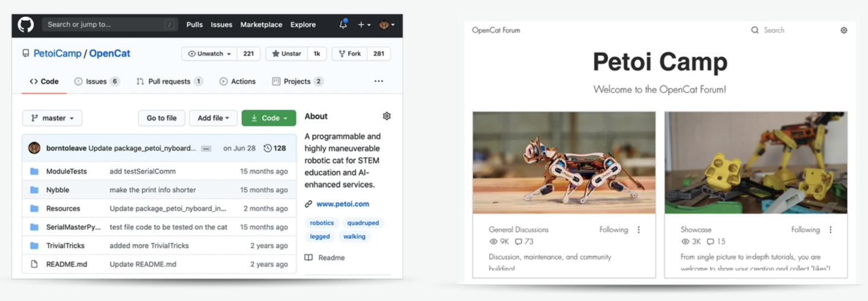This screenshot has height=301, width=868.
Task: Toggle the Unstar button for the repository
Action: click(x=286, y=53)
